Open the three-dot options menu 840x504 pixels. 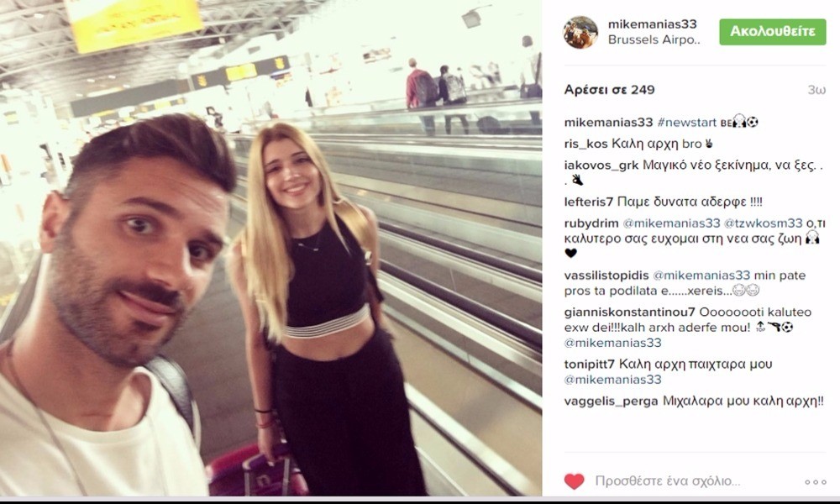tap(816, 482)
